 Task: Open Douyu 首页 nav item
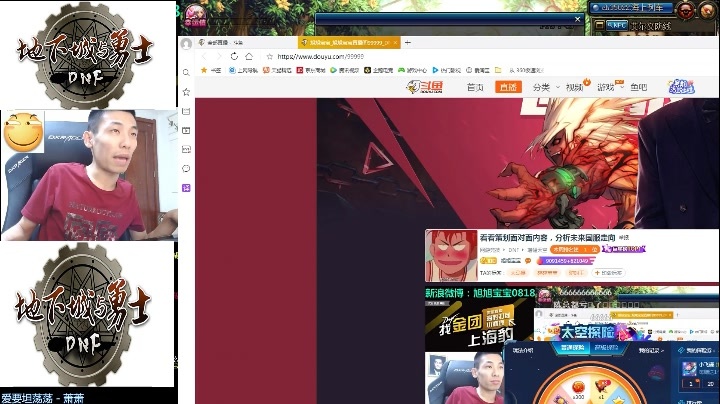(475, 87)
